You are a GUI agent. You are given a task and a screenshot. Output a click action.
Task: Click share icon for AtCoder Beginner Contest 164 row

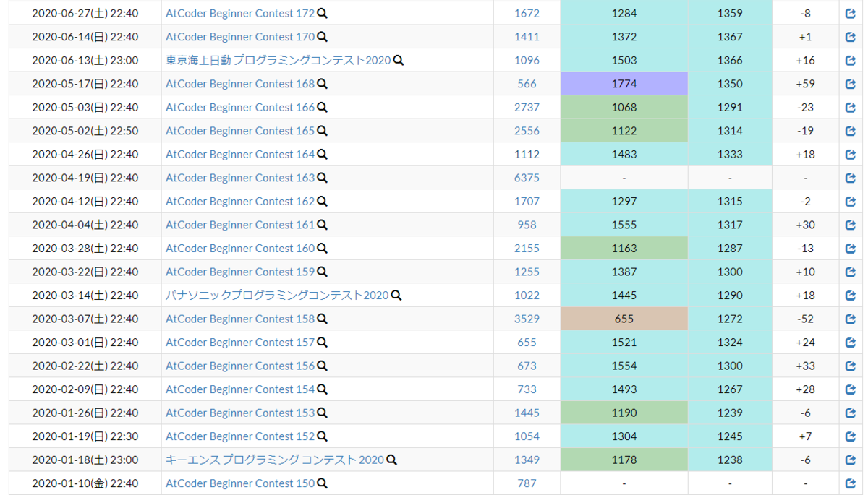coord(851,154)
